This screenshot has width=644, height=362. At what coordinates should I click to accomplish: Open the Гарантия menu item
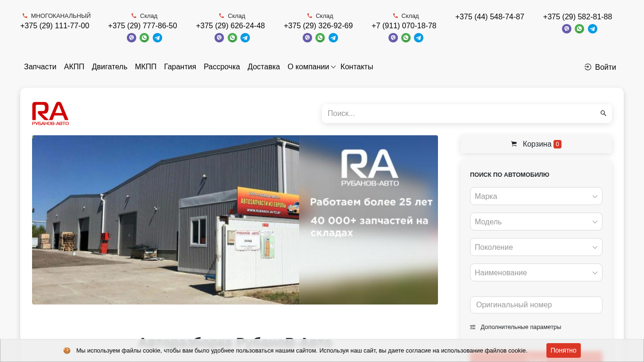(x=180, y=67)
